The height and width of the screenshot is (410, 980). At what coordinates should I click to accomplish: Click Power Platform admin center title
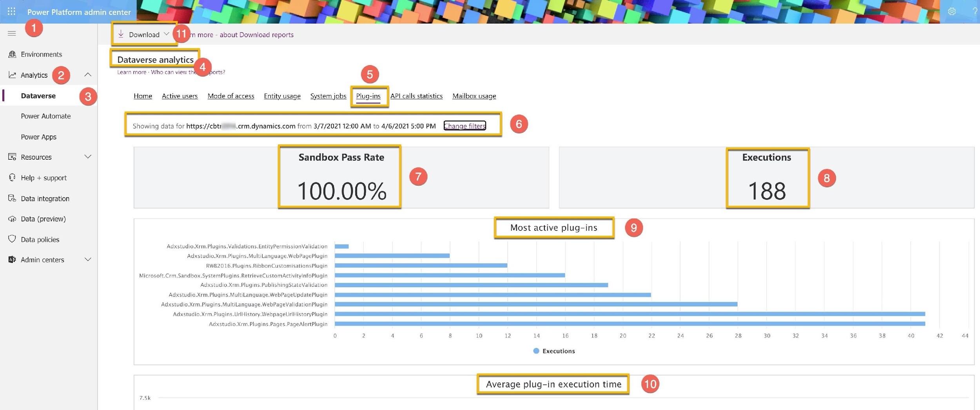(79, 12)
